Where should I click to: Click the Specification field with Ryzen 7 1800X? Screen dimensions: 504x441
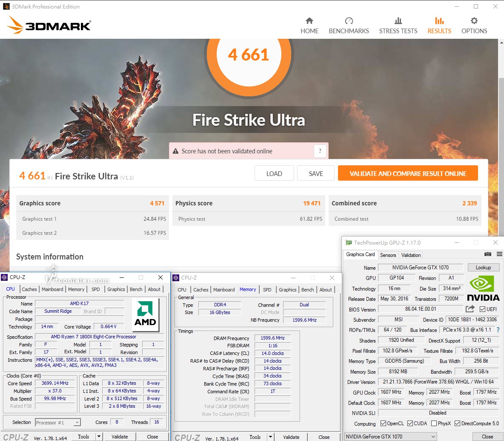(100, 337)
